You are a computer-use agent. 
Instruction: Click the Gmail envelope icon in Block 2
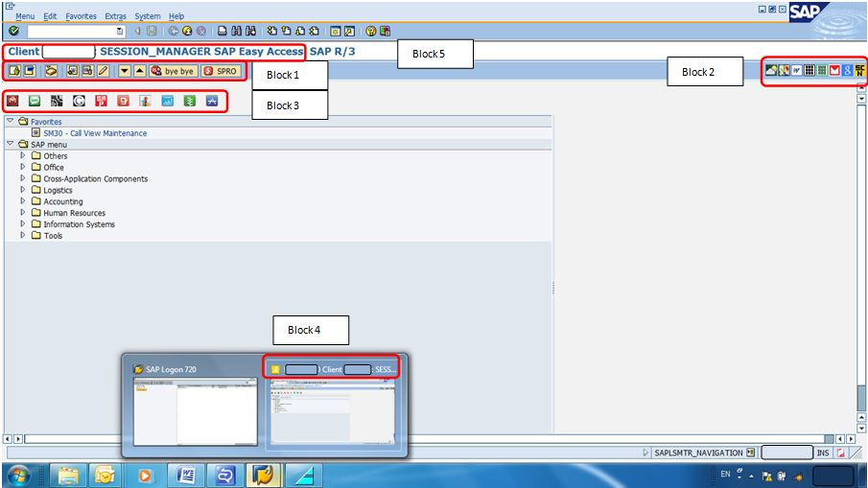(x=834, y=70)
